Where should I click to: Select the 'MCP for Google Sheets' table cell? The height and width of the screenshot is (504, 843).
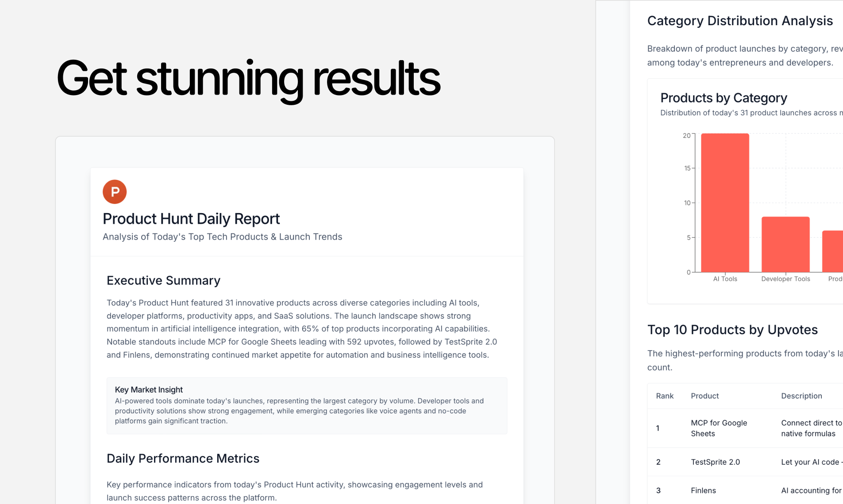(x=719, y=428)
